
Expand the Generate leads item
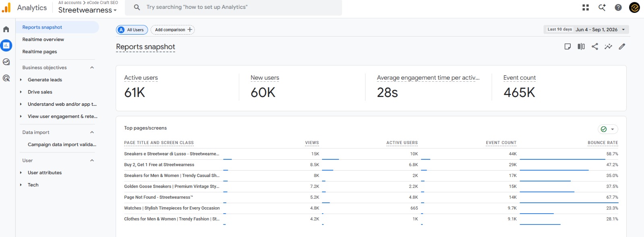pyautogui.click(x=21, y=80)
